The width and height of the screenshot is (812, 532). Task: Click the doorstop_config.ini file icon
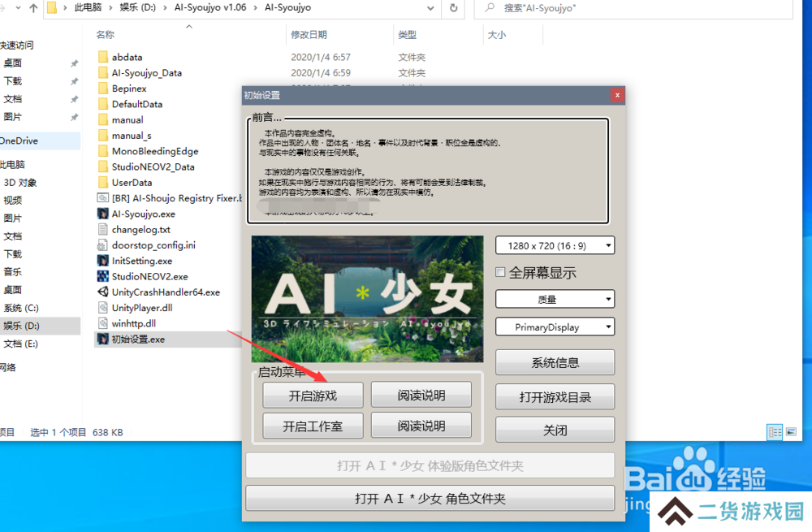[x=102, y=245]
